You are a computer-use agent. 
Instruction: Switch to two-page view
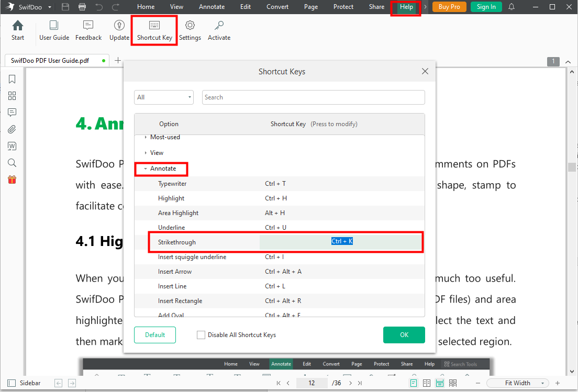[x=427, y=383]
